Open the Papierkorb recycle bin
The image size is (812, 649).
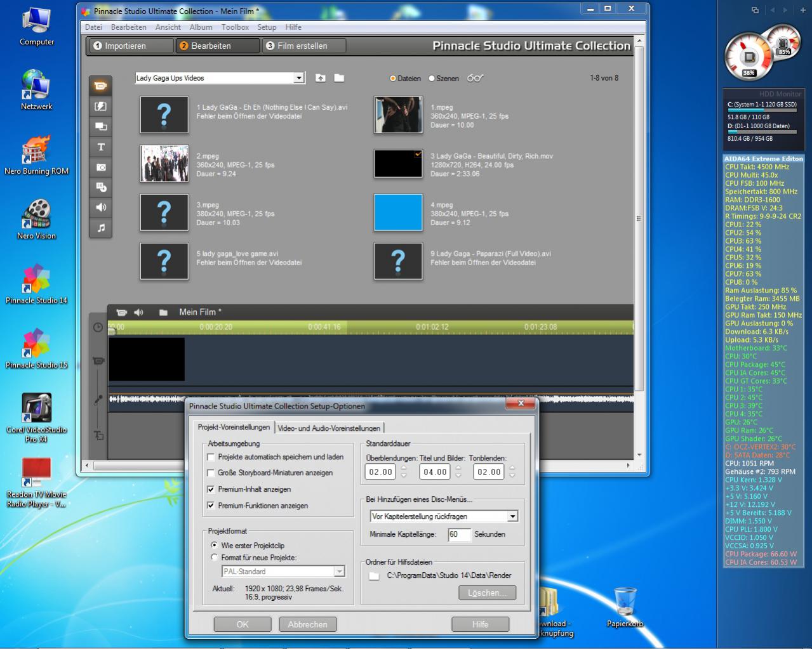point(625,607)
